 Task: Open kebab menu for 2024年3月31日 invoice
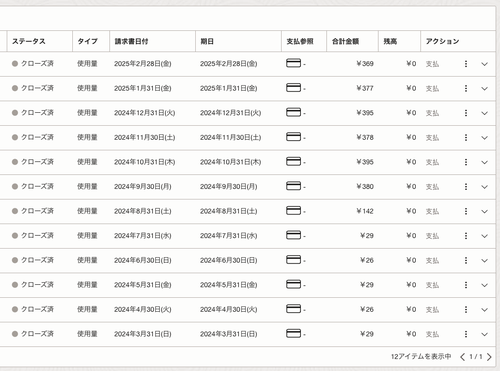point(466,334)
